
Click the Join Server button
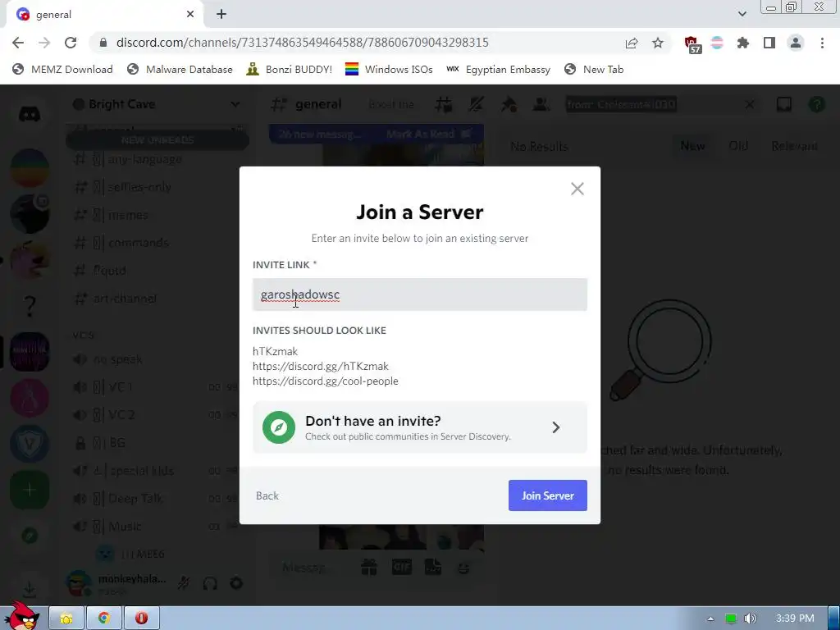click(547, 495)
